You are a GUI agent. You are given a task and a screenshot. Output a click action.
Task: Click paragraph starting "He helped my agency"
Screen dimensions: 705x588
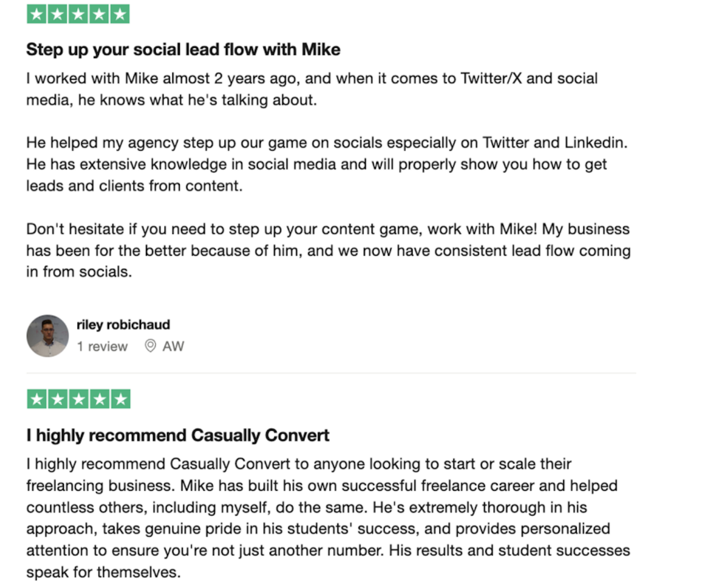tap(326, 164)
